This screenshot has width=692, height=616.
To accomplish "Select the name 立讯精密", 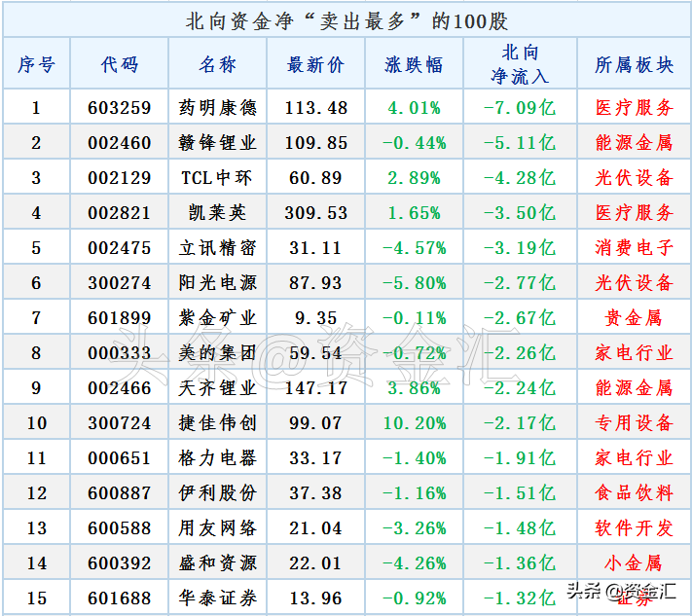I will pyautogui.click(x=218, y=248).
